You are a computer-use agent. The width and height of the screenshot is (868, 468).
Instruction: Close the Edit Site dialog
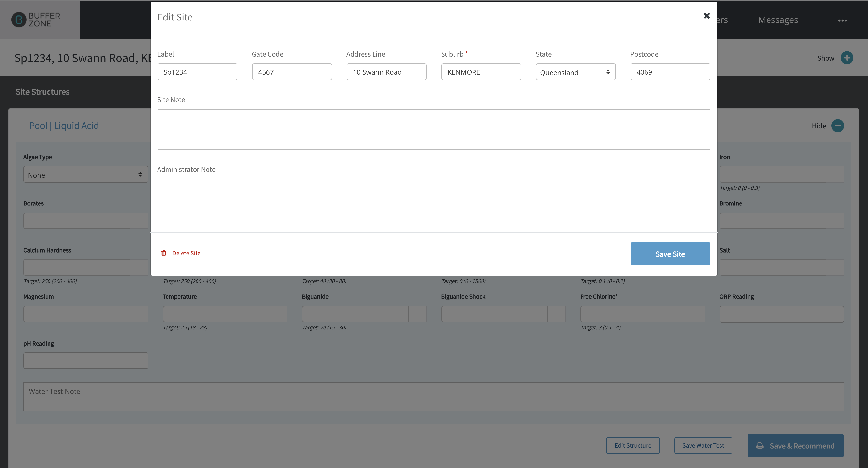click(x=707, y=16)
